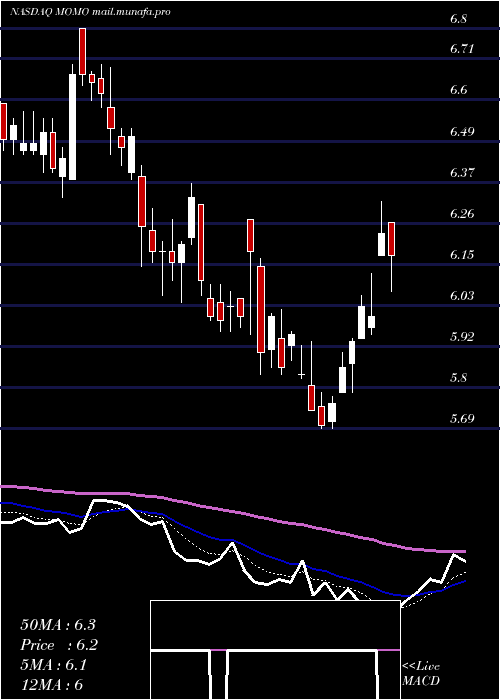Image resolution: width=500 pixels, height=700 pixels.
Task: Click the 12MA : 6 readout
Action: (x=52, y=685)
